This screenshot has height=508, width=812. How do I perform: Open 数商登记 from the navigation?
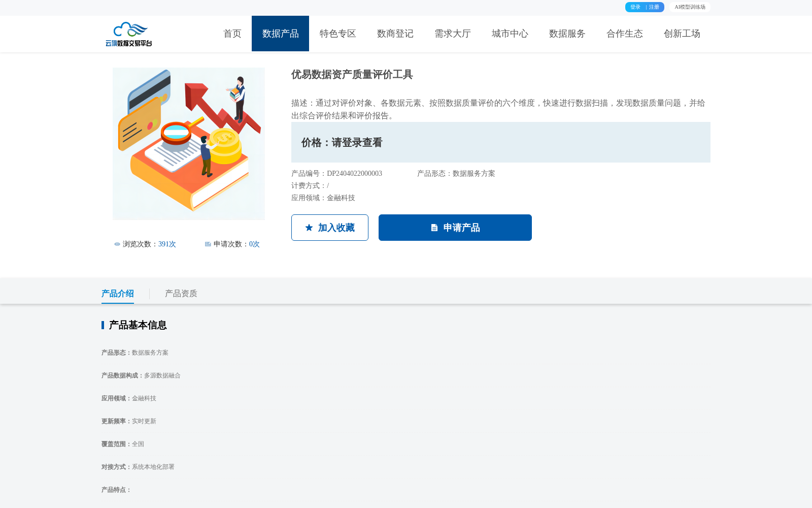tap(395, 34)
